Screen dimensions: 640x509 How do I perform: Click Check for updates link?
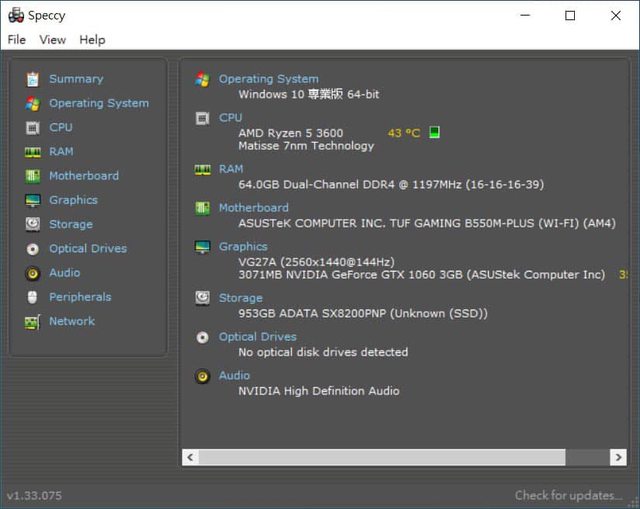[x=567, y=495]
